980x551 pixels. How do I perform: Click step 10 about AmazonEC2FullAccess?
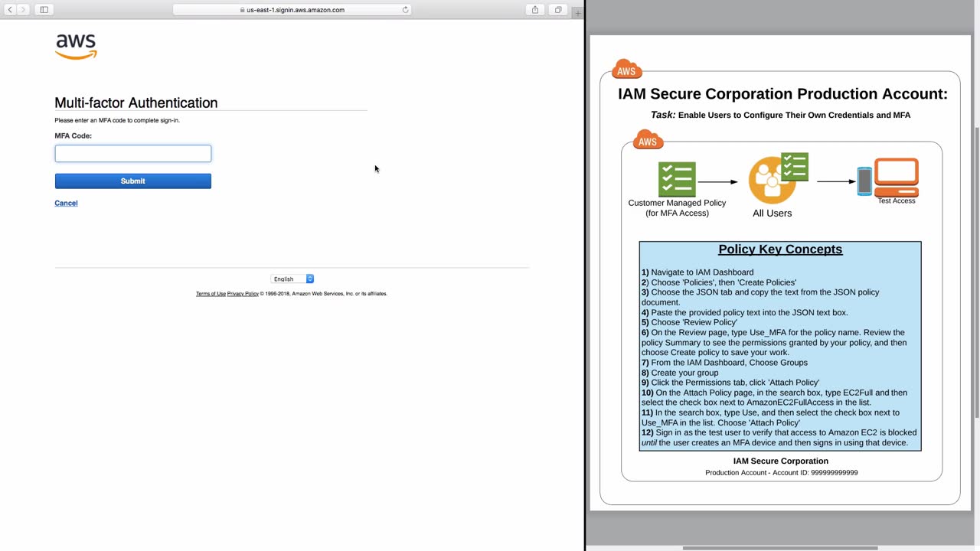[774, 397]
